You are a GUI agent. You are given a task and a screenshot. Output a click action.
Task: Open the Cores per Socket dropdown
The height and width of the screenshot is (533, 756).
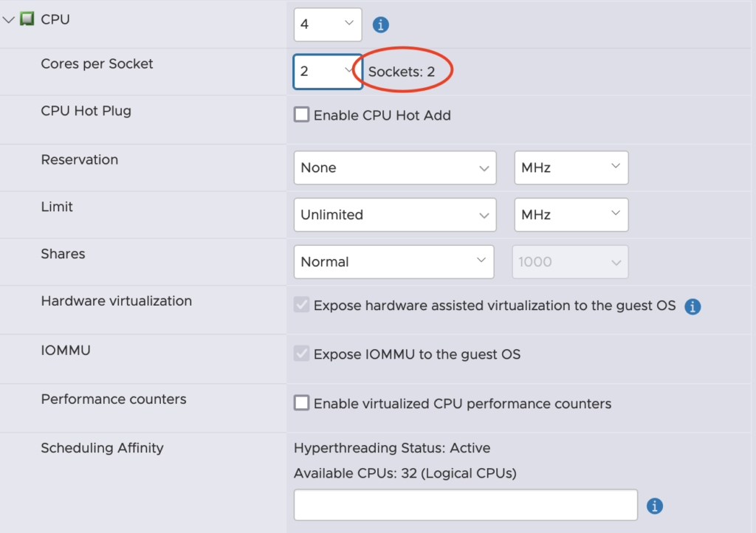click(x=328, y=72)
